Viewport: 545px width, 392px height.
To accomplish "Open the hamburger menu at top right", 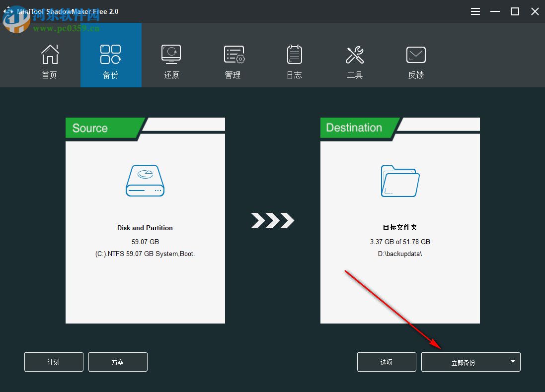I will [x=475, y=11].
